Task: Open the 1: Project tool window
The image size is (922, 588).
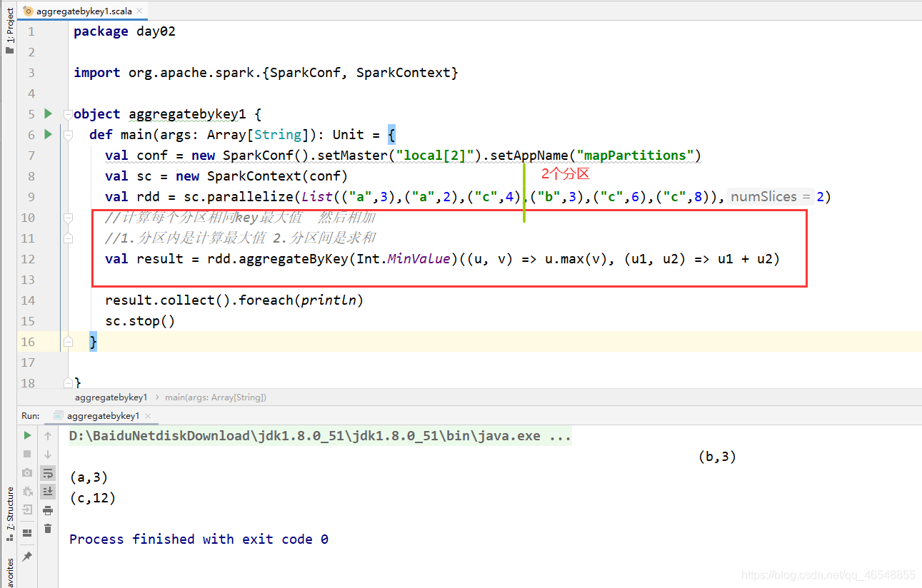Action: click(x=9, y=31)
